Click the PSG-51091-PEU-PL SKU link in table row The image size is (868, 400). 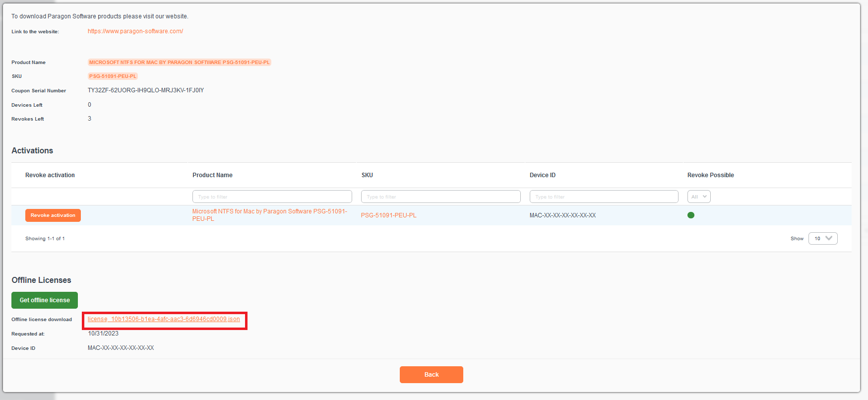click(388, 215)
